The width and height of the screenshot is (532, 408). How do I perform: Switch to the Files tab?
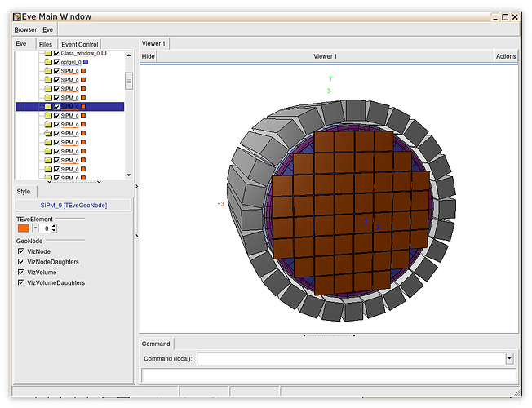[46, 44]
